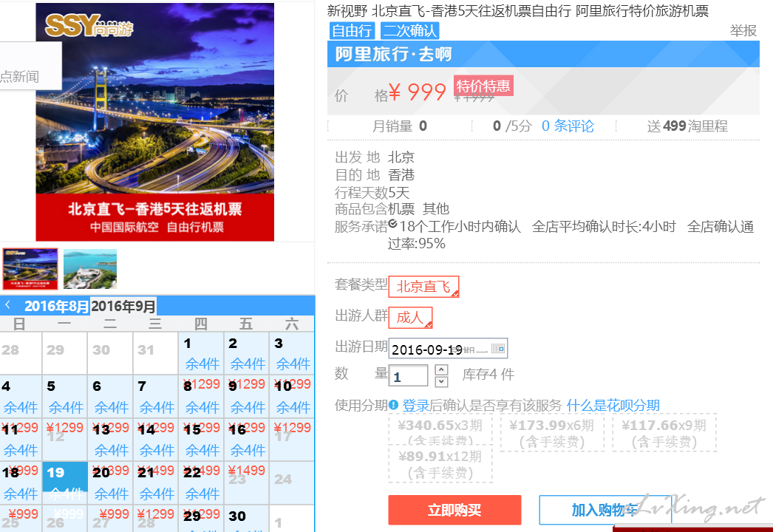The image size is (773, 532).
Task: Click the ¥ 999 price
Action: pyautogui.click(x=417, y=92)
